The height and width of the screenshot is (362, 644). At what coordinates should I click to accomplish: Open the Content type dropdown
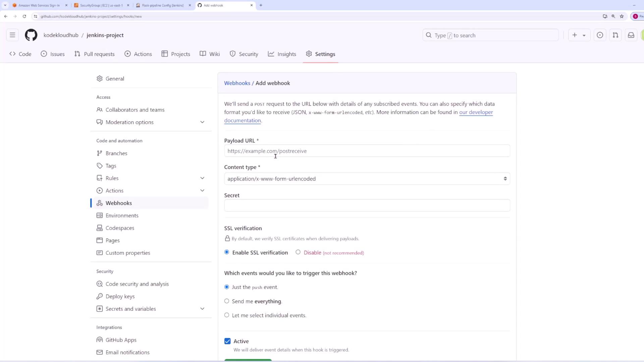[367, 179]
